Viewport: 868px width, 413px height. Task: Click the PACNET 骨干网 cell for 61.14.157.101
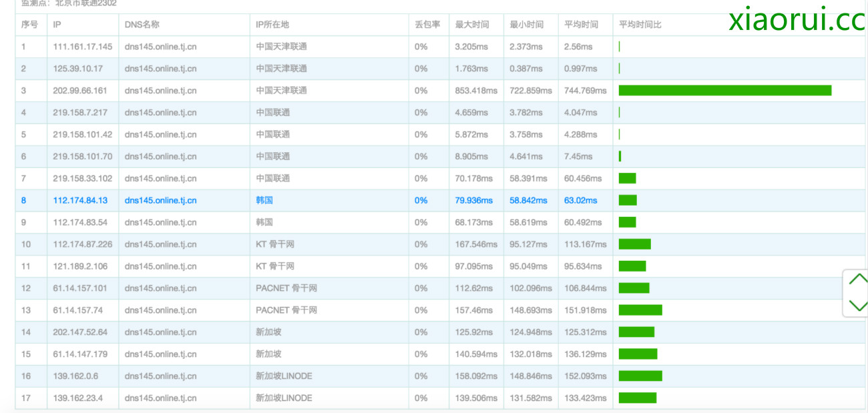pyautogui.click(x=286, y=288)
